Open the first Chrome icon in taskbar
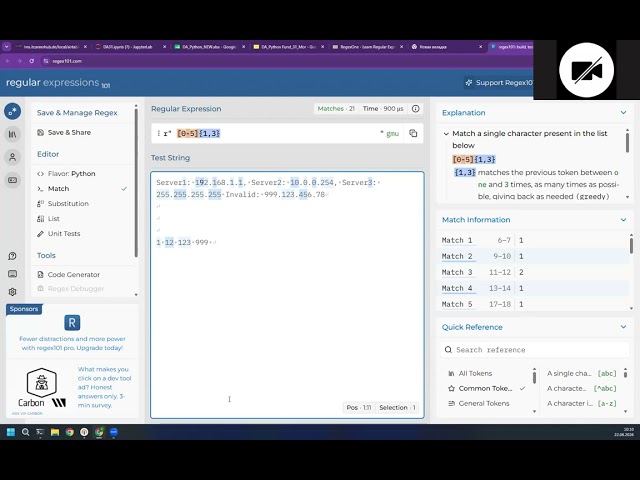This screenshot has height=480, width=640. (69, 432)
